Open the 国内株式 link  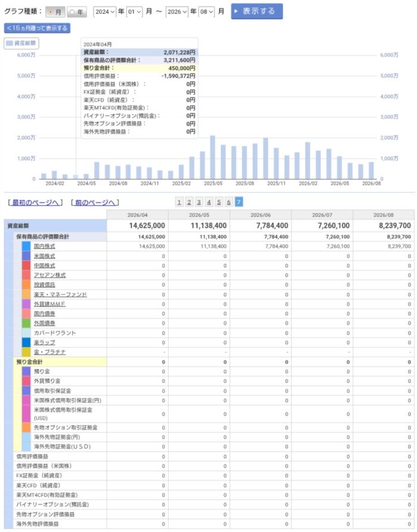click(45, 246)
